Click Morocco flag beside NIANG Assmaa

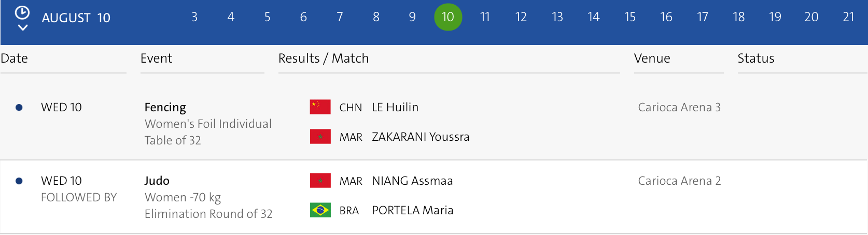[320, 181]
